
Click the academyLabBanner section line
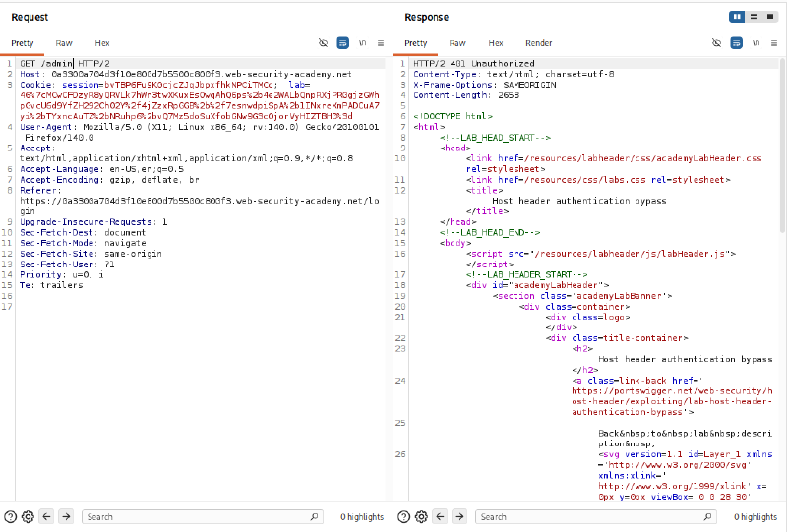click(x=582, y=296)
